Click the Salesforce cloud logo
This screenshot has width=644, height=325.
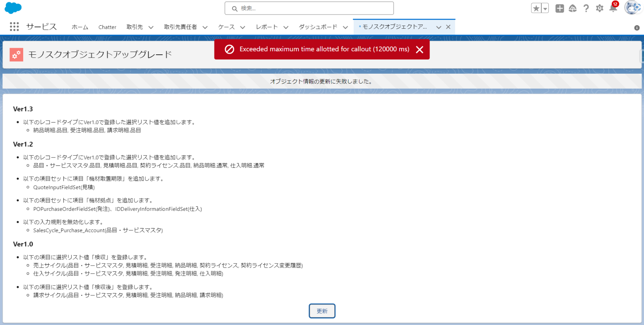point(13,8)
